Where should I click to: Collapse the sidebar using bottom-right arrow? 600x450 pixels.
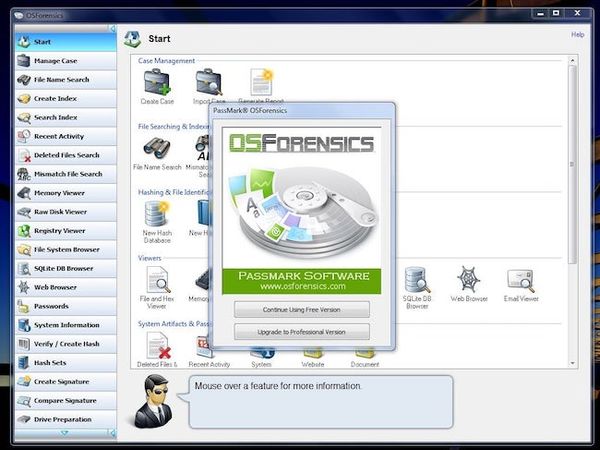coord(112,433)
